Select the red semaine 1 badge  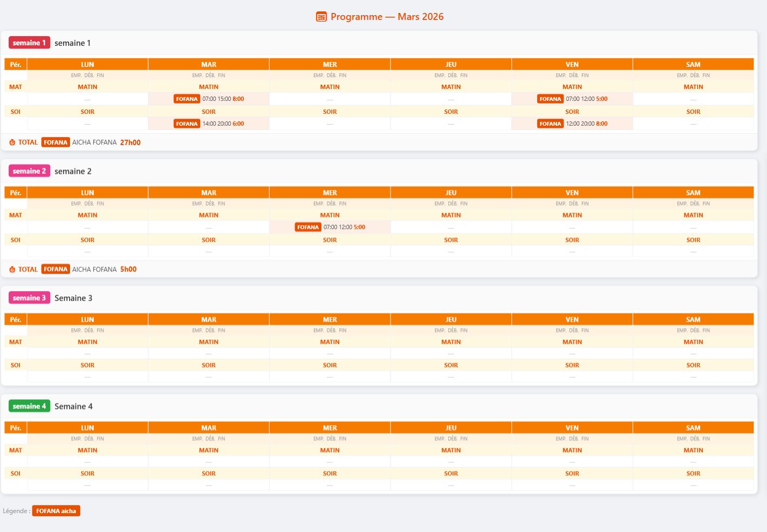pyautogui.click(x=29, y=43)
